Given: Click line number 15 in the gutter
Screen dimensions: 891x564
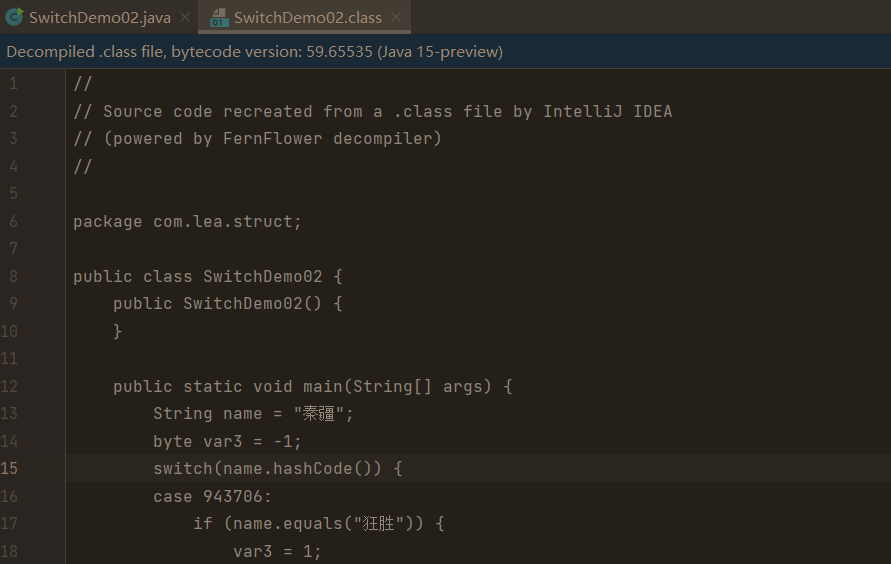Looking at the screenshot, I should tap(9, 469).
